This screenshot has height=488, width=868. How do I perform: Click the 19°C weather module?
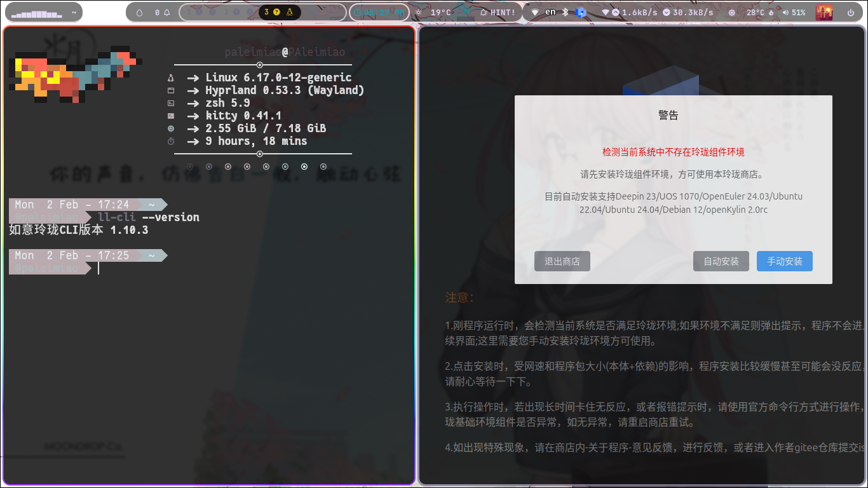pyautogui.click(x=434, y=12)
